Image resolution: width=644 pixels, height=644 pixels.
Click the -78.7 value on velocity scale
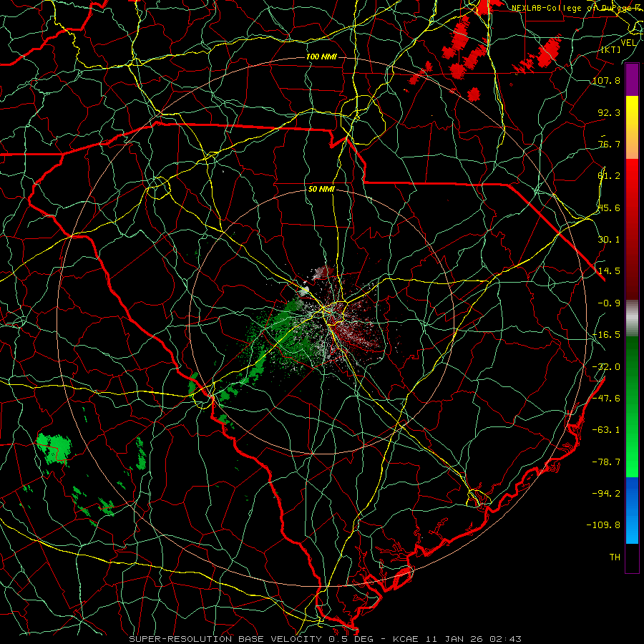tap(607, 462)
